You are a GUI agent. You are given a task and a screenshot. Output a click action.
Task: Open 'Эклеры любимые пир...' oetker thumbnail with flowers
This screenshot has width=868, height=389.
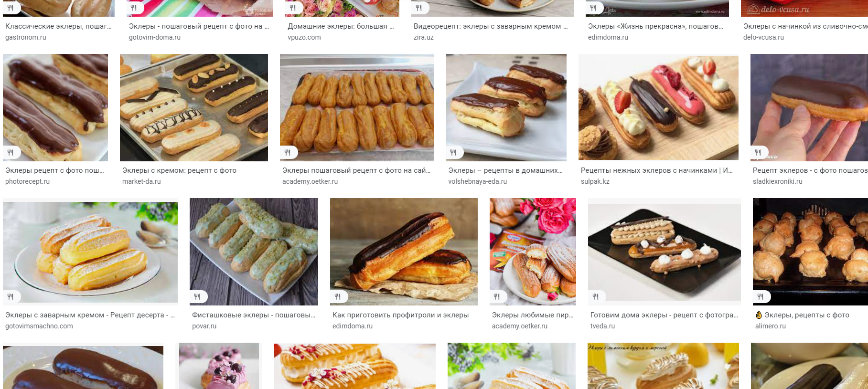533,252
